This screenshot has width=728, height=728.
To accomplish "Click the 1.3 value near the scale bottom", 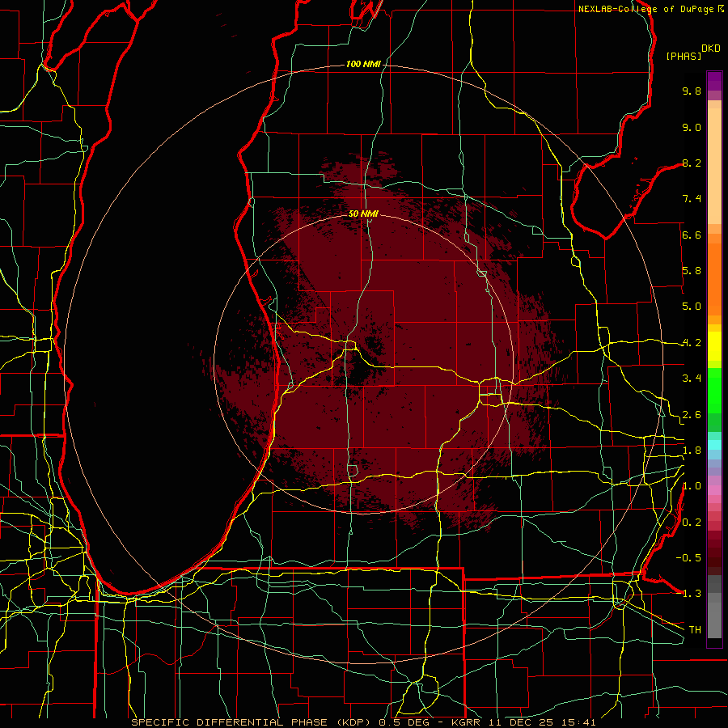I will [x=692, y=594].
